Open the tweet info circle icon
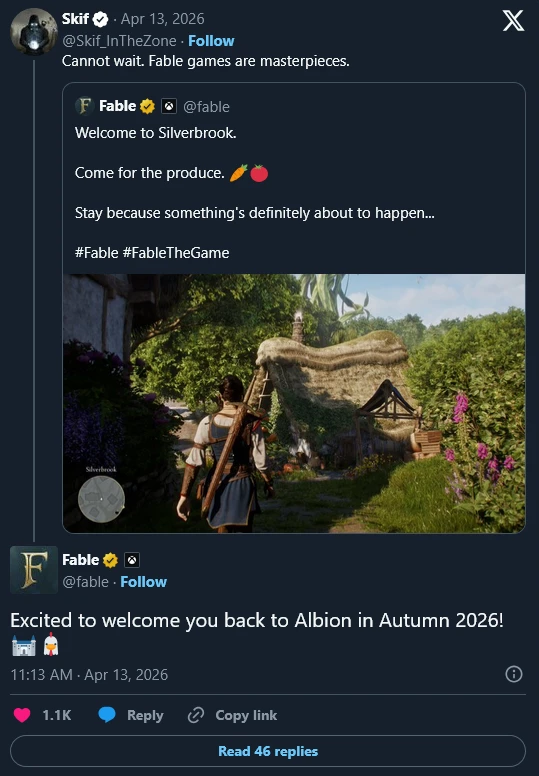The height and width of the screenshot is (776, 539). point(514,674)
